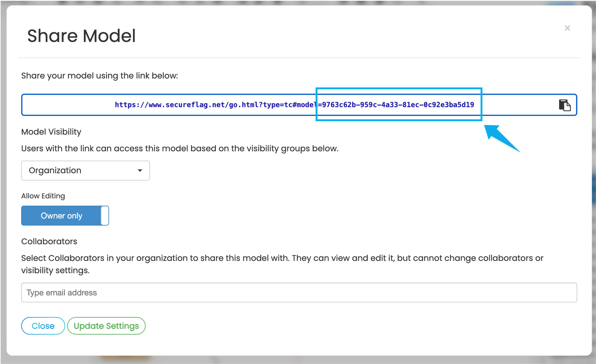
Task: Click the visibility groups description text
Action: pos(180,148)
